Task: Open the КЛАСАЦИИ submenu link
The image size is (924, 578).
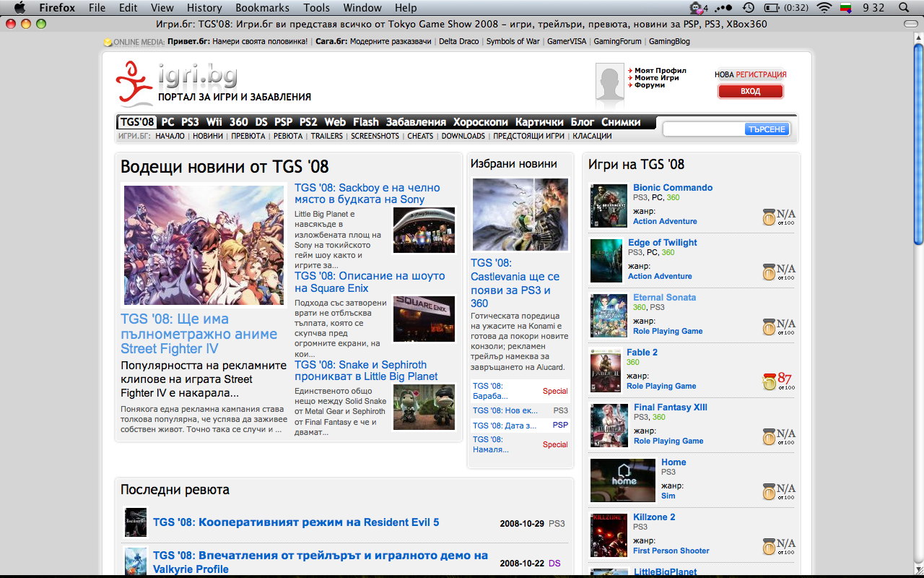Action: point(592,136)
